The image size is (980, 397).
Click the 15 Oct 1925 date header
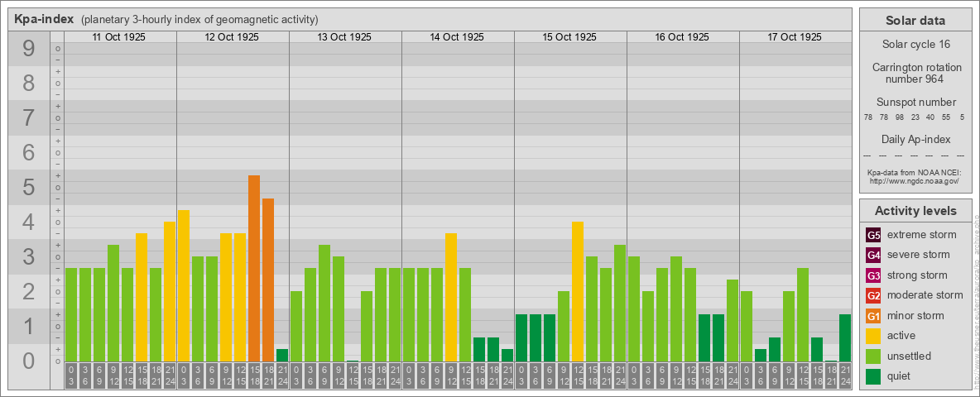tap(569, 37)
